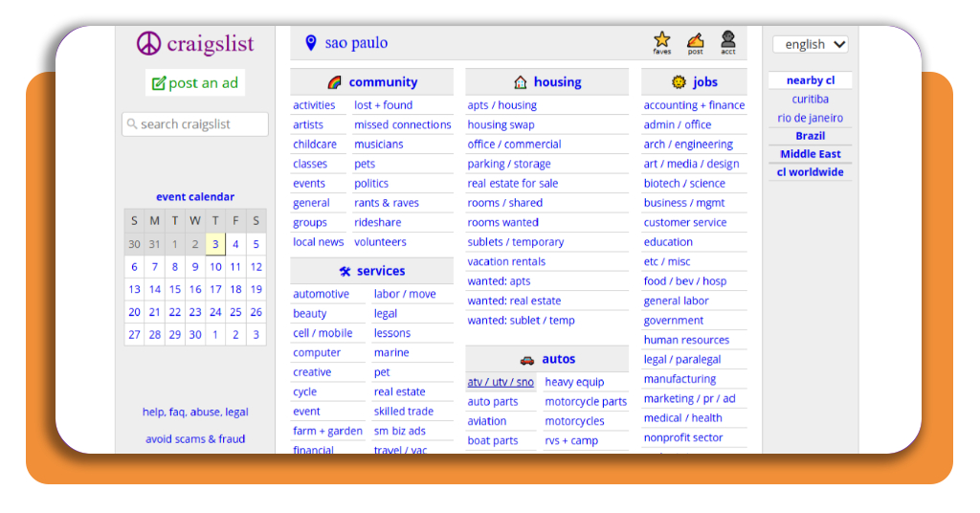This screenshot has height=513, width=980.
Task: Open art / media / design link
Action: [x=691, y=164]
